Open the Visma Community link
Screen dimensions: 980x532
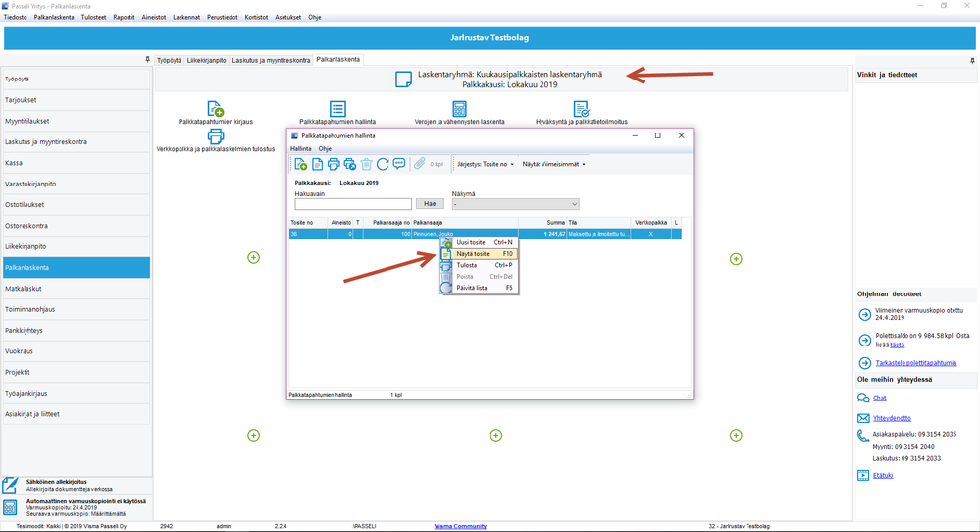(x=460, y=526)
